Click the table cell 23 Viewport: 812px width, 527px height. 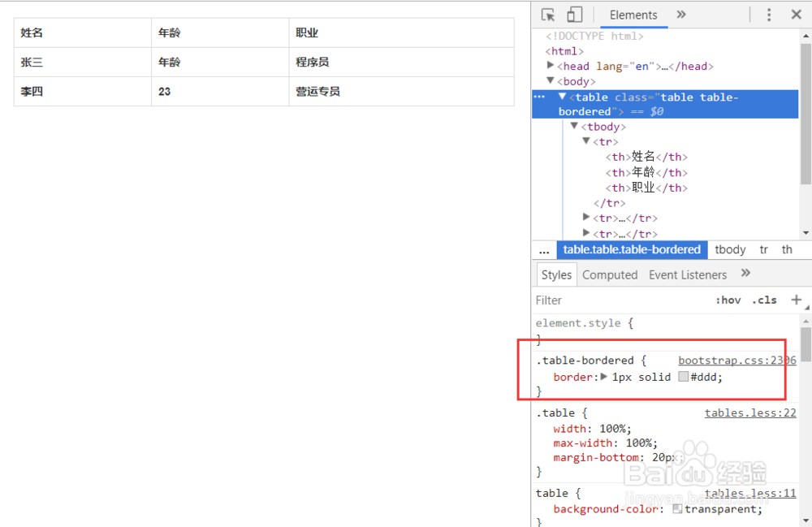[220, 92]
